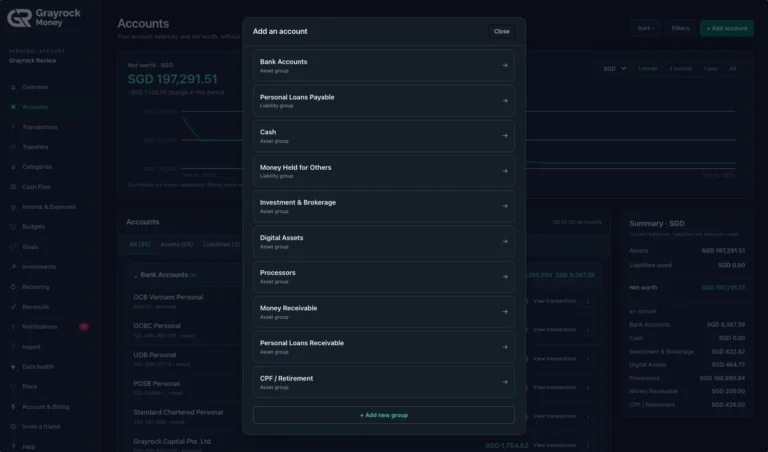
Task: Click the arrow on Processors group
Action: (505, 277)
